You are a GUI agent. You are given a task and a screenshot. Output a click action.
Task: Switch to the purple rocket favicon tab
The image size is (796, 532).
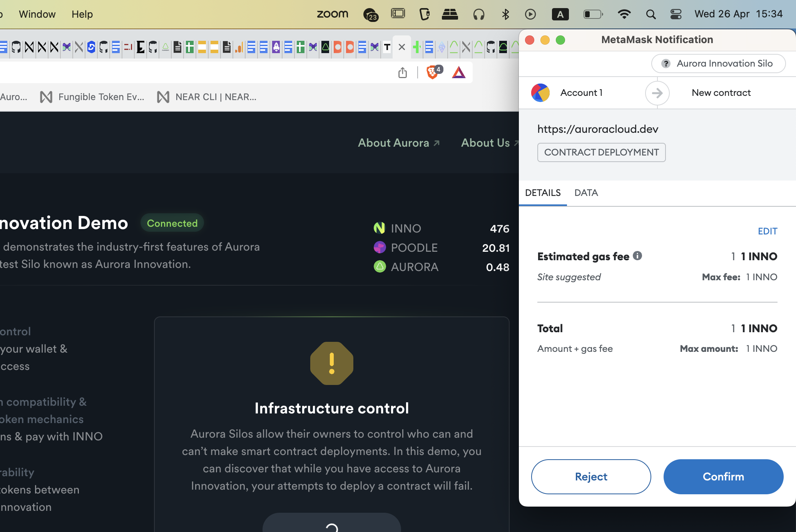[276, 47]
